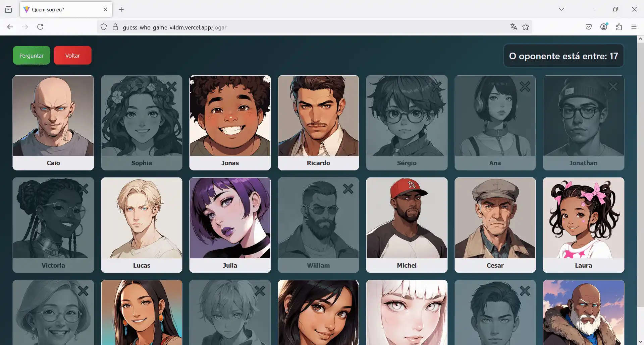Select the Laura character card
The width and height of the screenshot is (644, 345).
point(584,225)
